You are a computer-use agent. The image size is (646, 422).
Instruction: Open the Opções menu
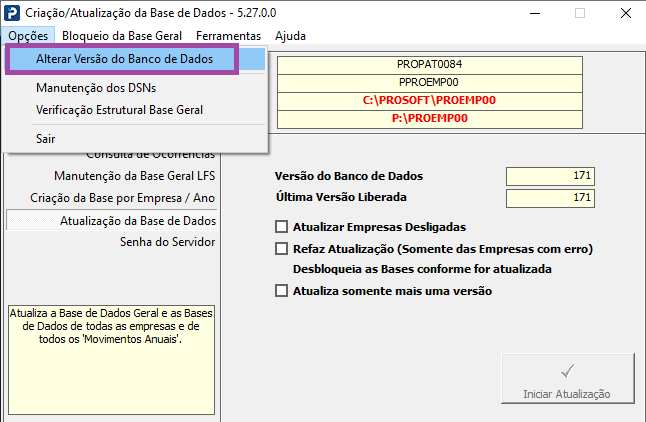[28, 36]
